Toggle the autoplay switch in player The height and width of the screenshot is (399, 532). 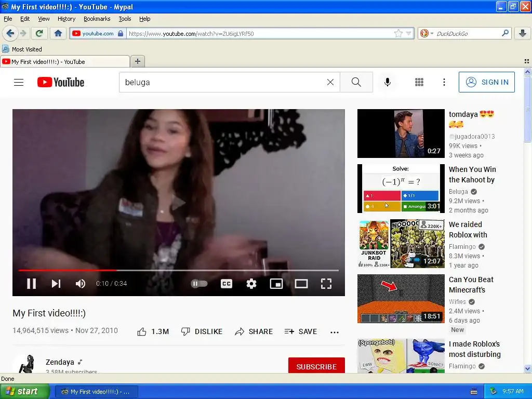199,283
